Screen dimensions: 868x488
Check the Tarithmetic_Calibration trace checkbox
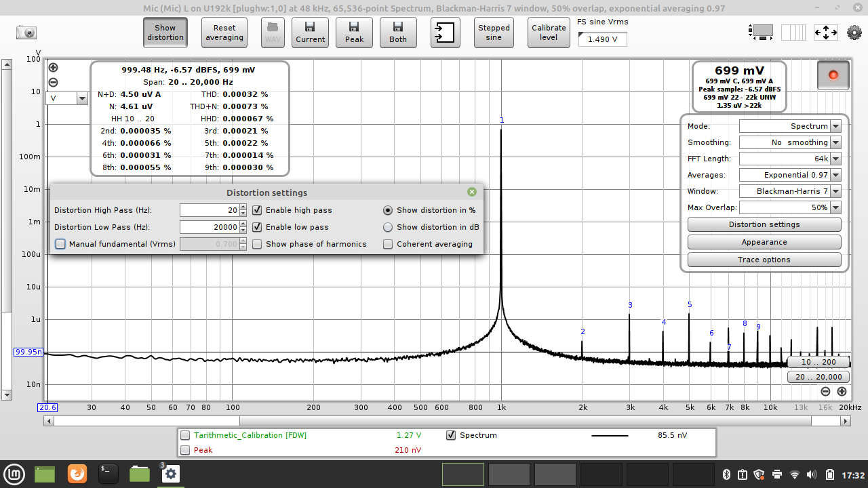(185, 435)
